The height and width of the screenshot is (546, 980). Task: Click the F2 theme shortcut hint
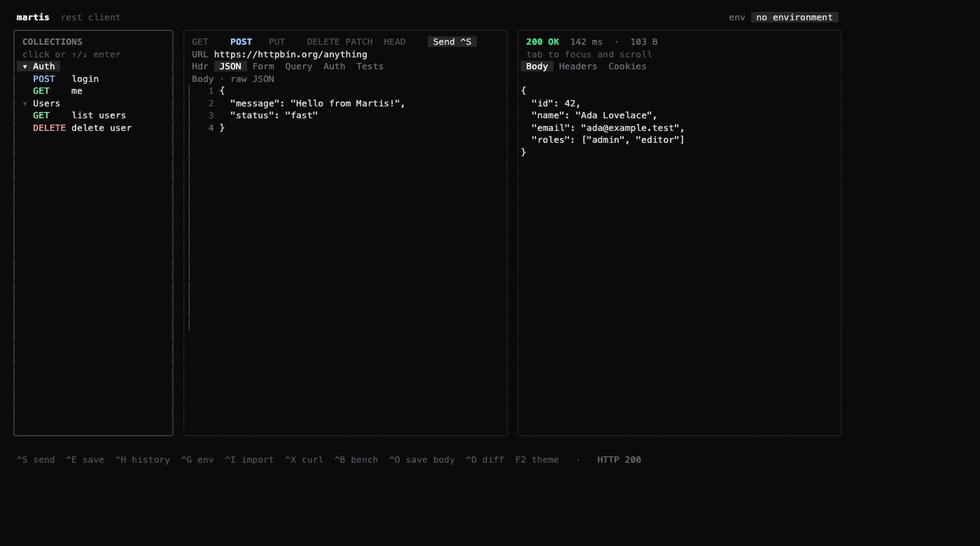click(x=537, y=460)
